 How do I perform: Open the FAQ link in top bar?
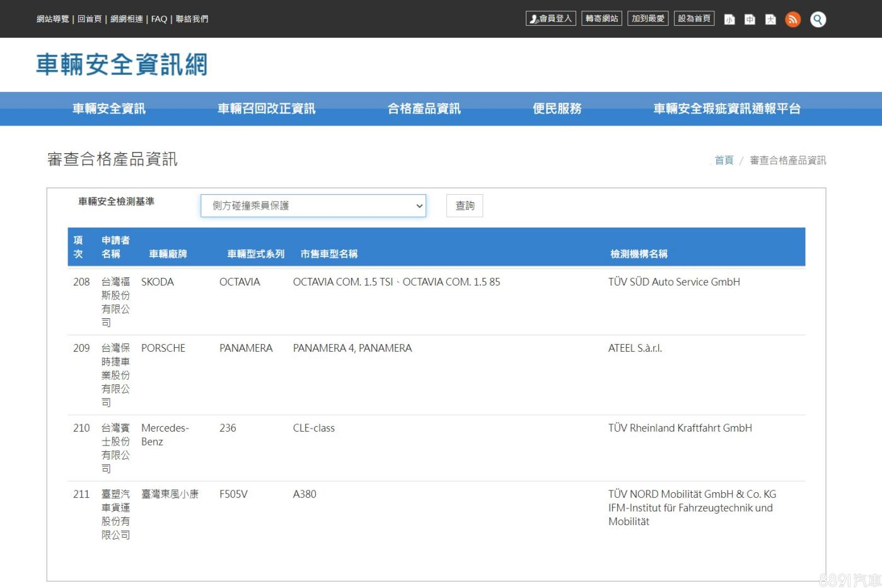[159, 19]
